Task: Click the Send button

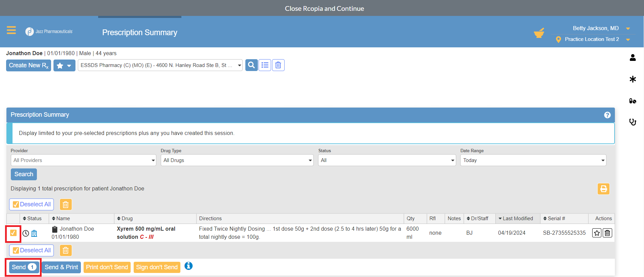Action: (x=24, y=267)
